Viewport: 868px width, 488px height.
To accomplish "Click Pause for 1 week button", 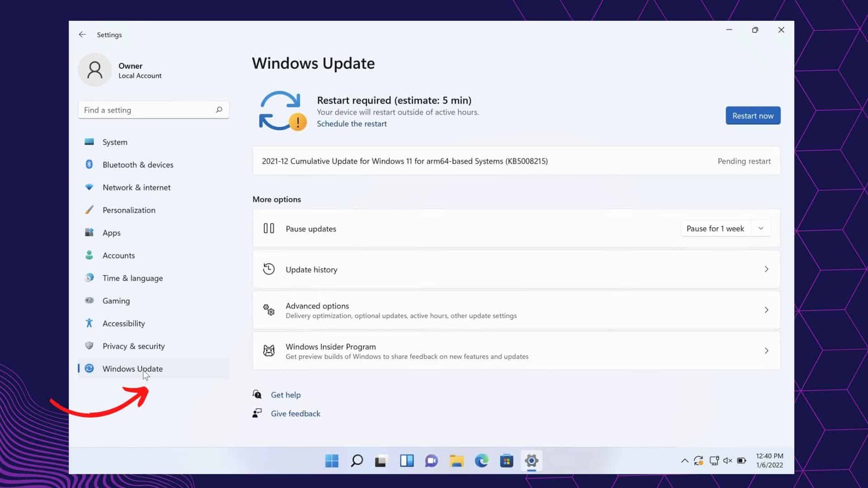I will 716,228.
